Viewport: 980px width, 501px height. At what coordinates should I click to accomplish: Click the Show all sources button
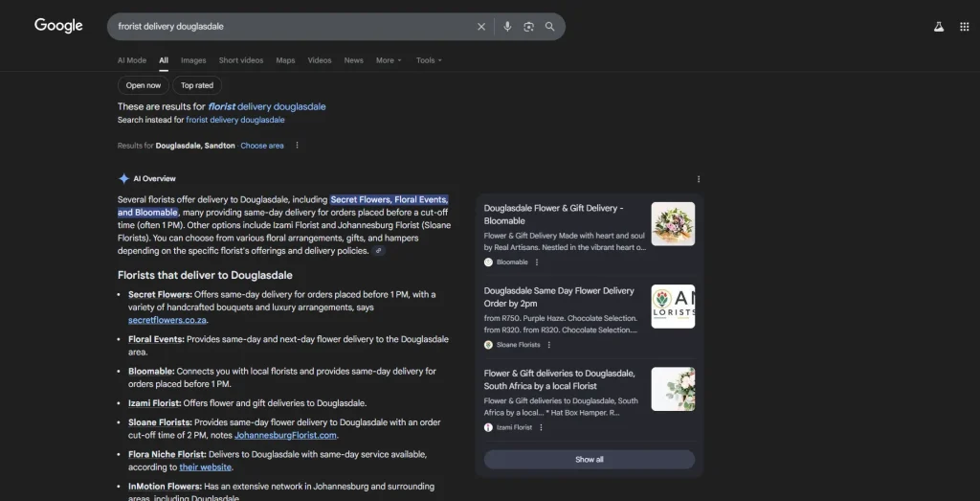(589, 460)
